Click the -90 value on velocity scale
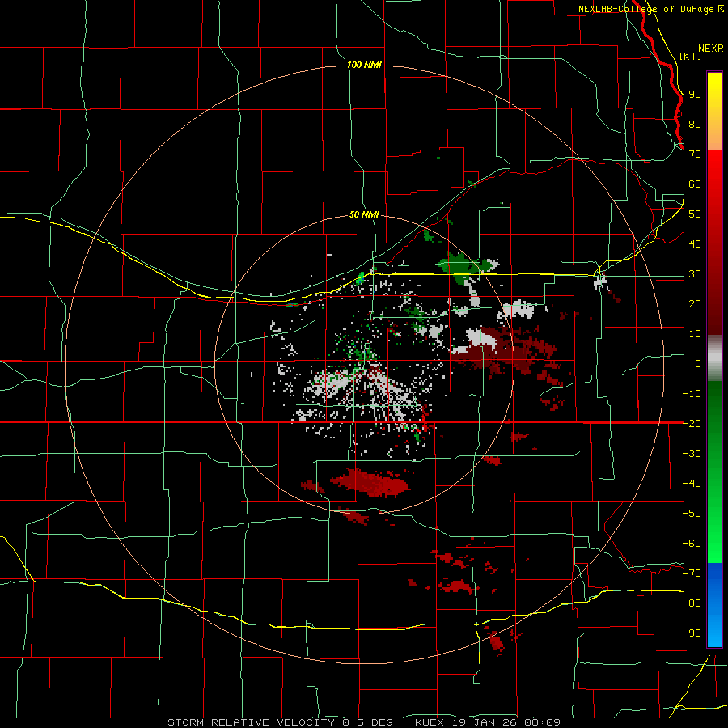Image resolution: width=728 pixels, height=728 pixels. click(692, 633)
